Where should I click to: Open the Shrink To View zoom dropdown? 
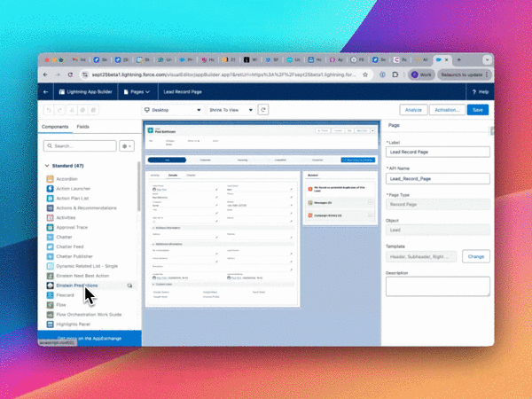pos(229,110)
